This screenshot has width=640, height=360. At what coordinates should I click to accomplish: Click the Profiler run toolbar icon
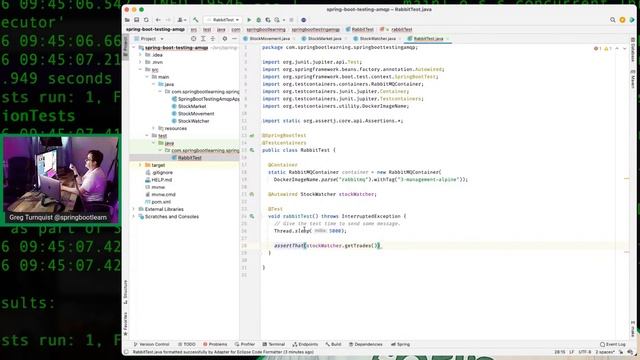(x=278, y=20)
